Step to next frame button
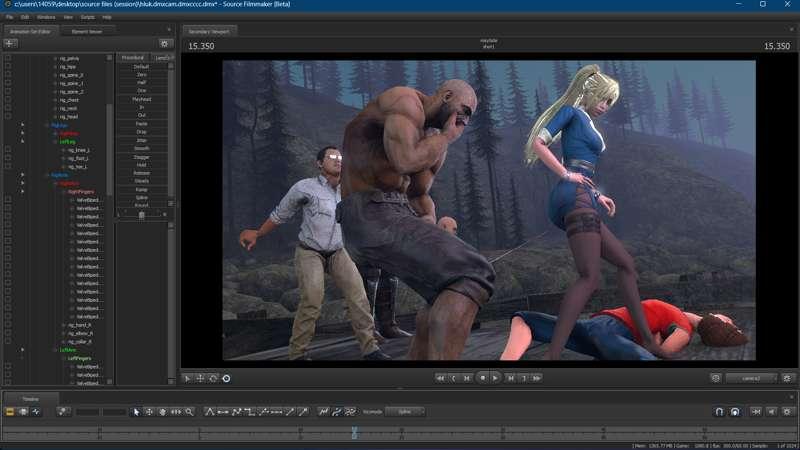The width and height of the screenshot is (800, 450). 510,378
